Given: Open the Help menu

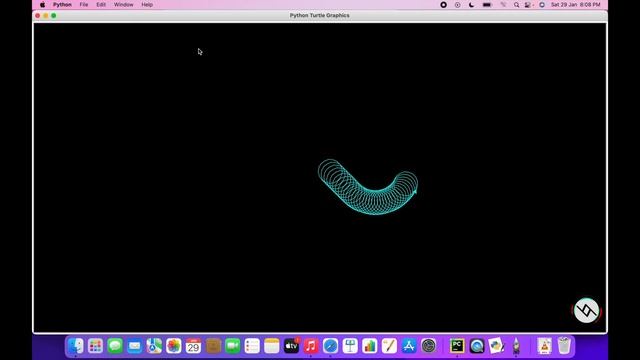Looking at the screenshot, I should pyautogui.click(x=147, y=5).
